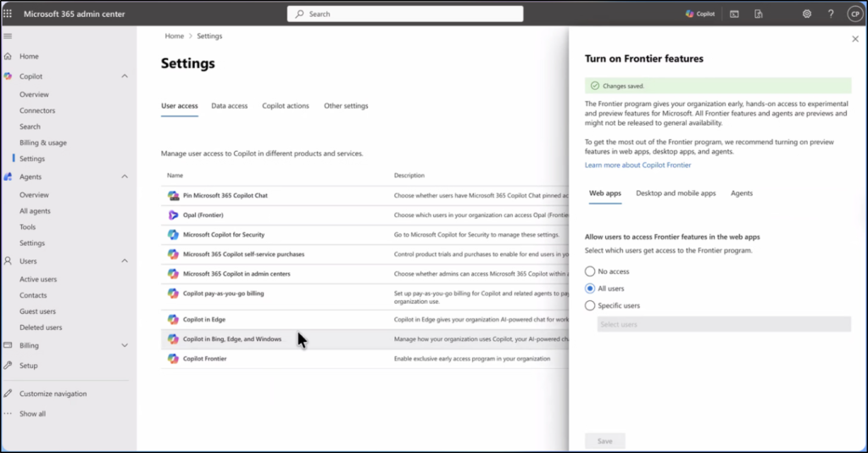868x453 pixels.
Task: Go to Home in the breadcrumb
Action: [x=175, y=36]
